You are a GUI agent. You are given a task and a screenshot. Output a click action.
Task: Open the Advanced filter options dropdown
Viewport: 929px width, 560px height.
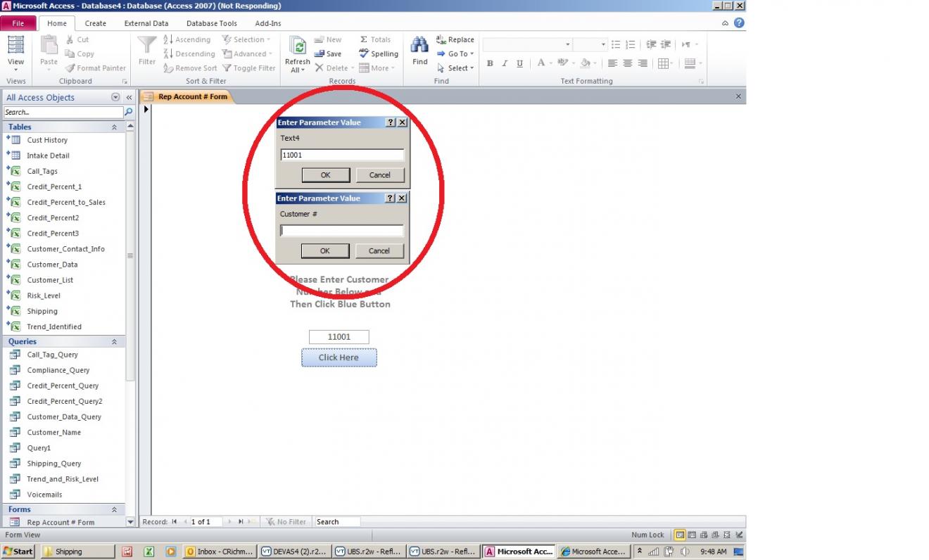[248, 53]
